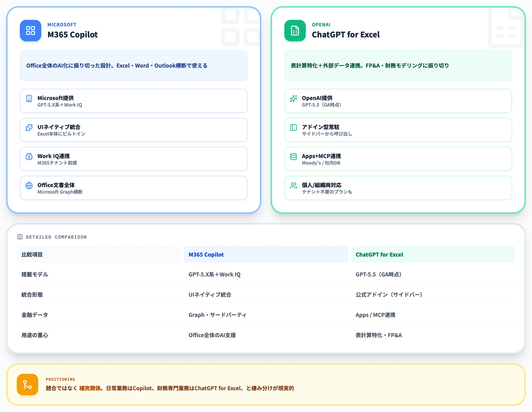Image resolution: width=532 pixels, height=412 pixels.
Task: Open the OpenAI提供 feature card
Action: [398, 101]
